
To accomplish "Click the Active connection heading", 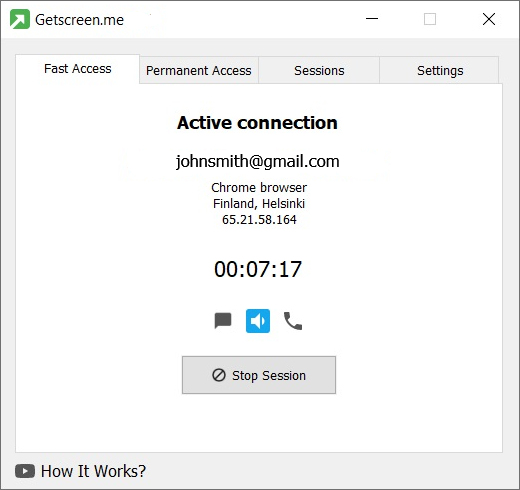I will 257,123.
